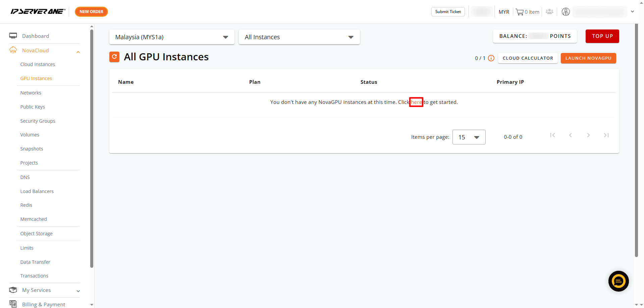This screenshot has width=644, height=308.
Task: Click the Dashboard monitor icon
Action: tap(13, 36)
